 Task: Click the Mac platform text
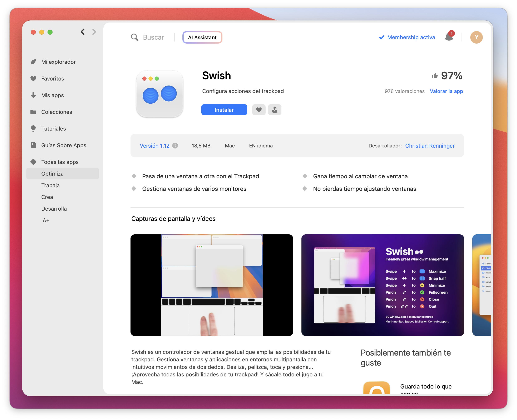tap(230, 146)
